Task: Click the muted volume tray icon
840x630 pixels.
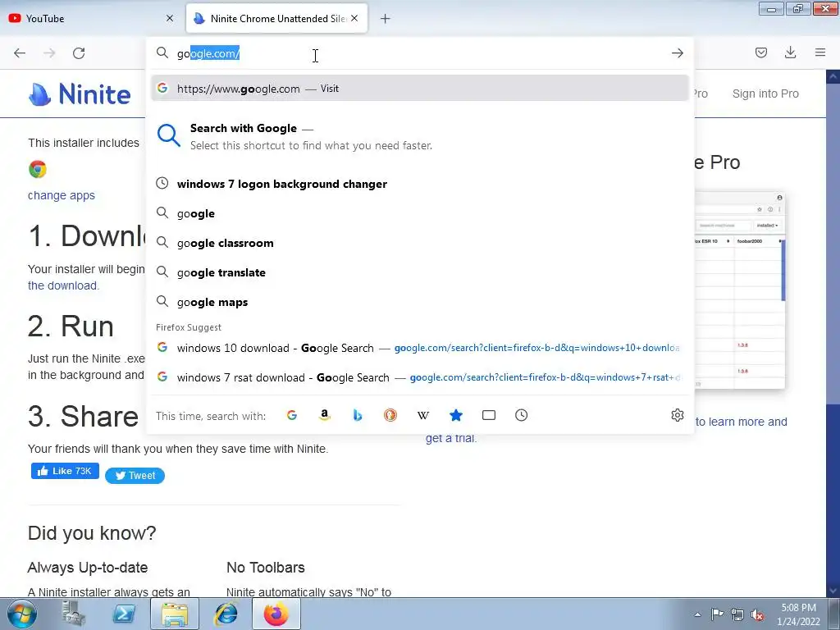Action: [x=757, y=614]
